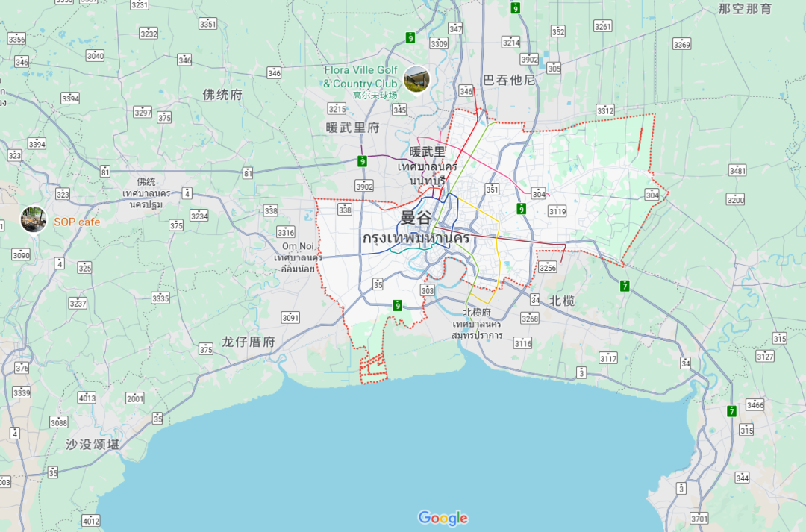
Task: Click road shield 347
Action: tap(455, 28)
